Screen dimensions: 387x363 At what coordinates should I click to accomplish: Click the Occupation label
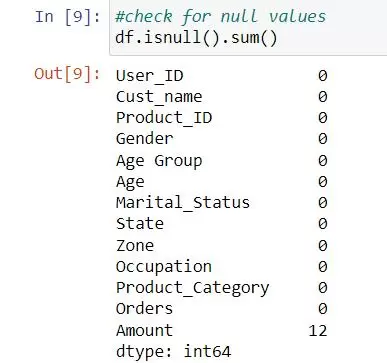164,267
